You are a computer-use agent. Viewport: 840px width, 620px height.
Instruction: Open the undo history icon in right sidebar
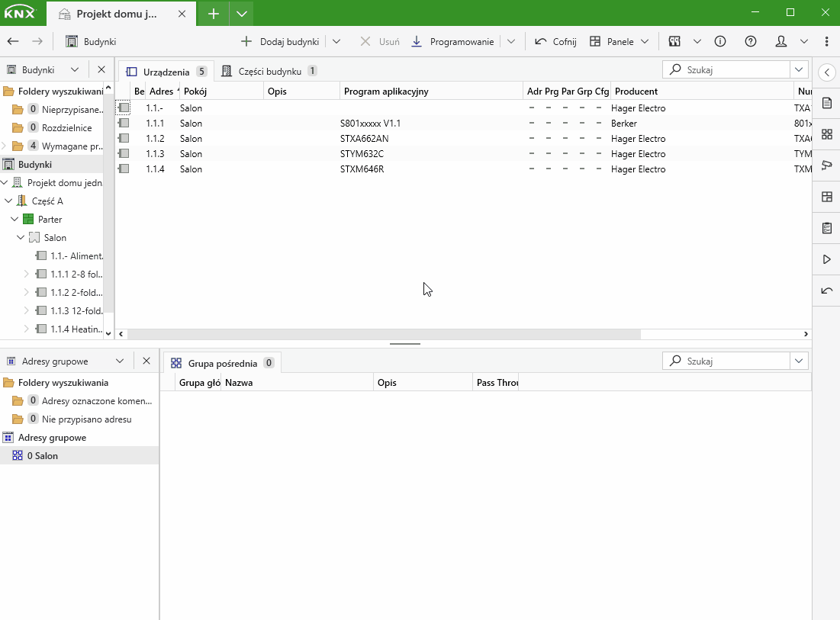pos(826,291)
